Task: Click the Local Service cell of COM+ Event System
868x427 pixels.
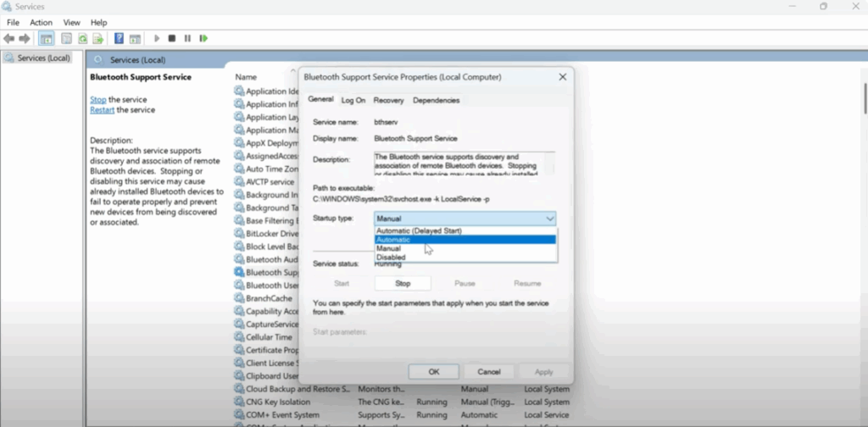Action: [547, 415]
